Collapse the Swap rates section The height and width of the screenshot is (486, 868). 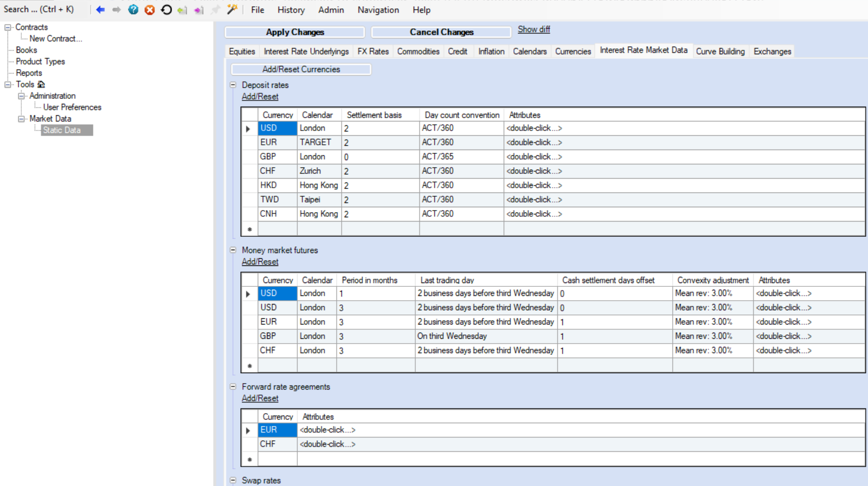pos(233,480)
